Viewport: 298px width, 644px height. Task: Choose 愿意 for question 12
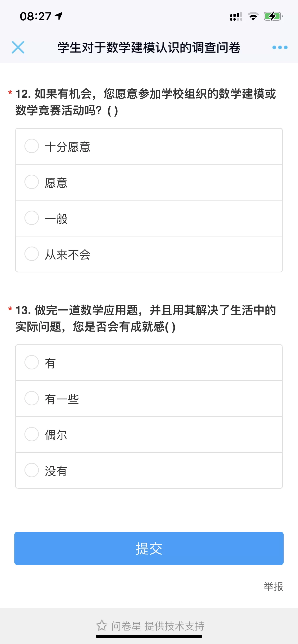[x=32, y=182]
